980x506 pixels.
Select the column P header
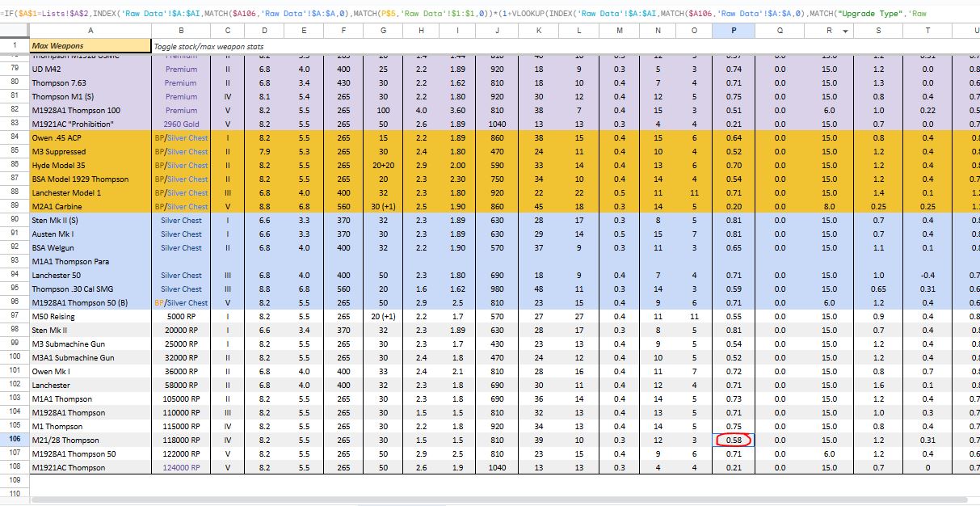tap(733, 31)
